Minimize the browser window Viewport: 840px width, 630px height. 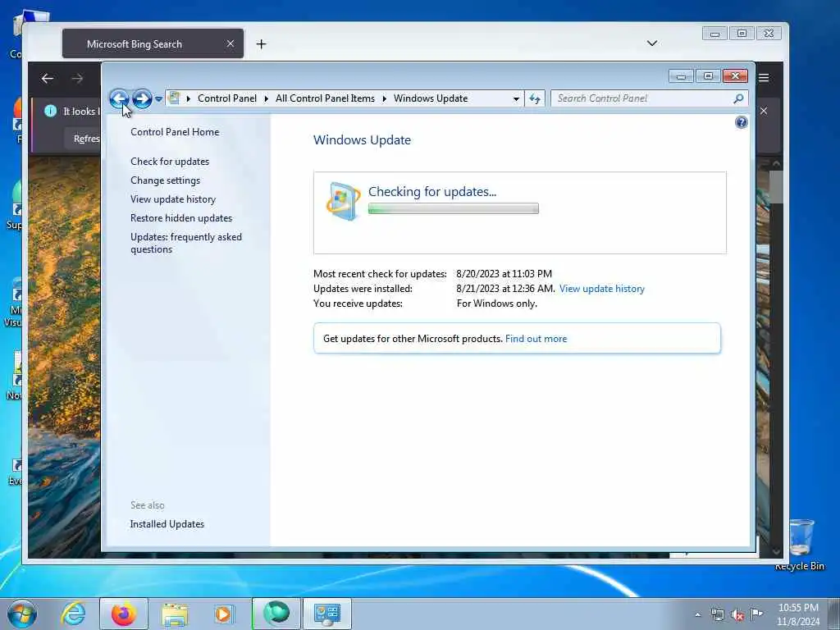[714, 33]
